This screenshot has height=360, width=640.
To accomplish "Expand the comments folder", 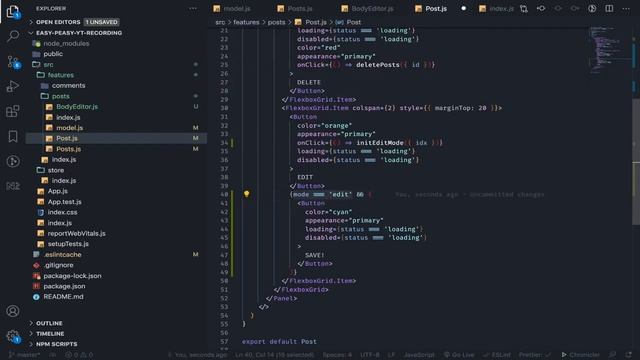I will (68, 86).
